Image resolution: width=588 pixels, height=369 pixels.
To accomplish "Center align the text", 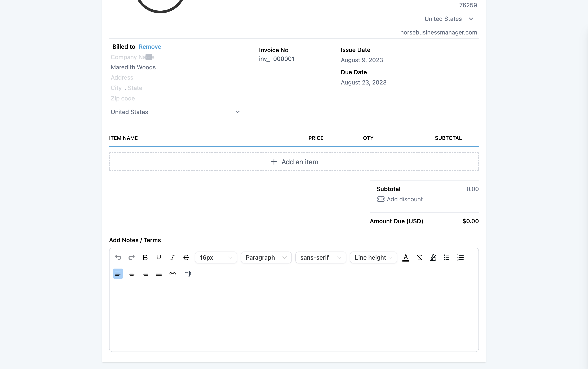I will click(132, 273).
